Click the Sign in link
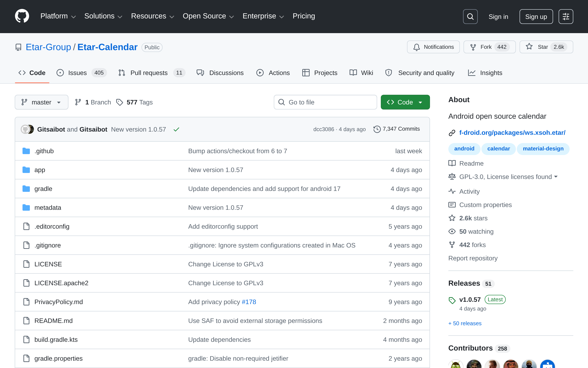The width and height of the screenshot is (588, 368). tap(498, 17)
